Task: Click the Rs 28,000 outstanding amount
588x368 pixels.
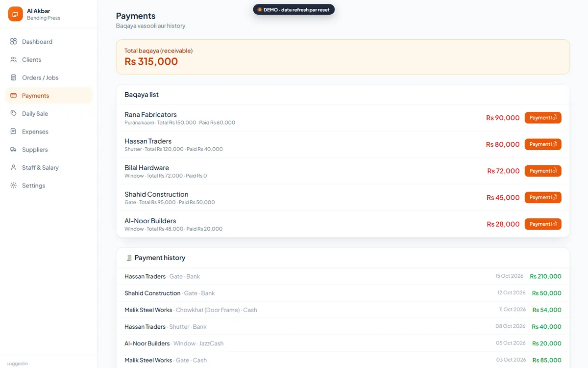Action: tap(503, 224)
